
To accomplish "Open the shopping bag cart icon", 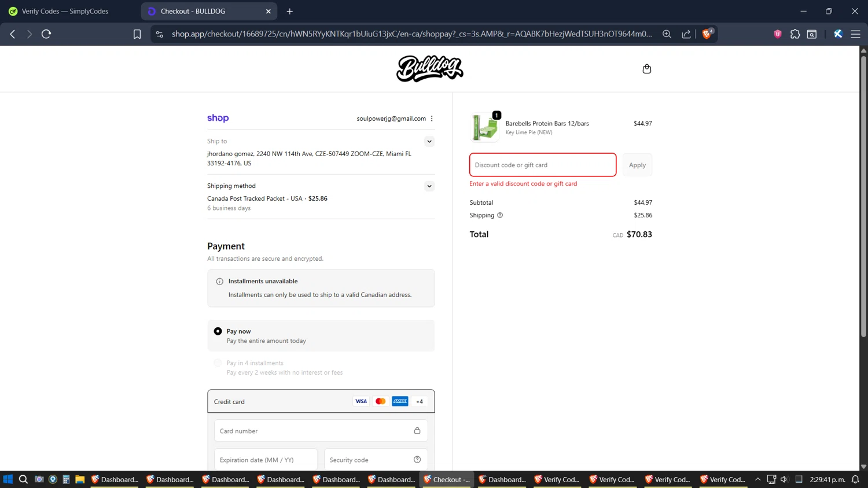I will pos(647,69).
